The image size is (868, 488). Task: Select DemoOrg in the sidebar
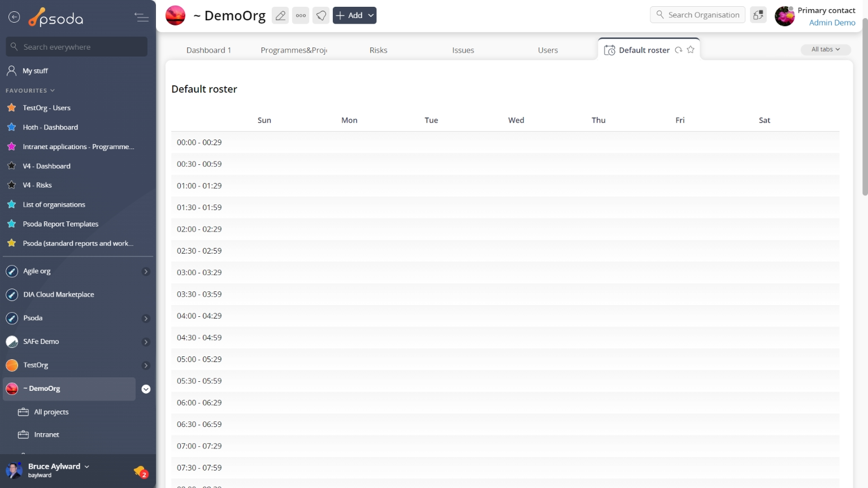(70, 389)
